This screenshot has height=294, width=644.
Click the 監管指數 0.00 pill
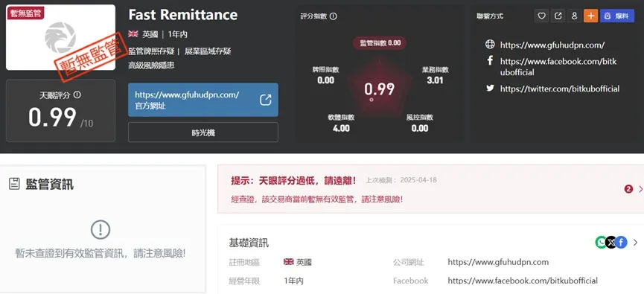[x=380, y=43]
